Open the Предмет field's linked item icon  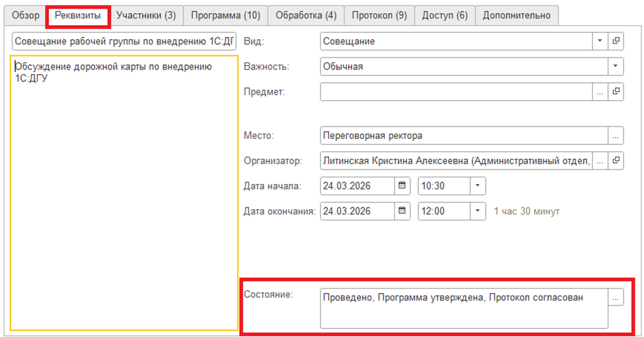pyautogui.click(x=616, y=92)
